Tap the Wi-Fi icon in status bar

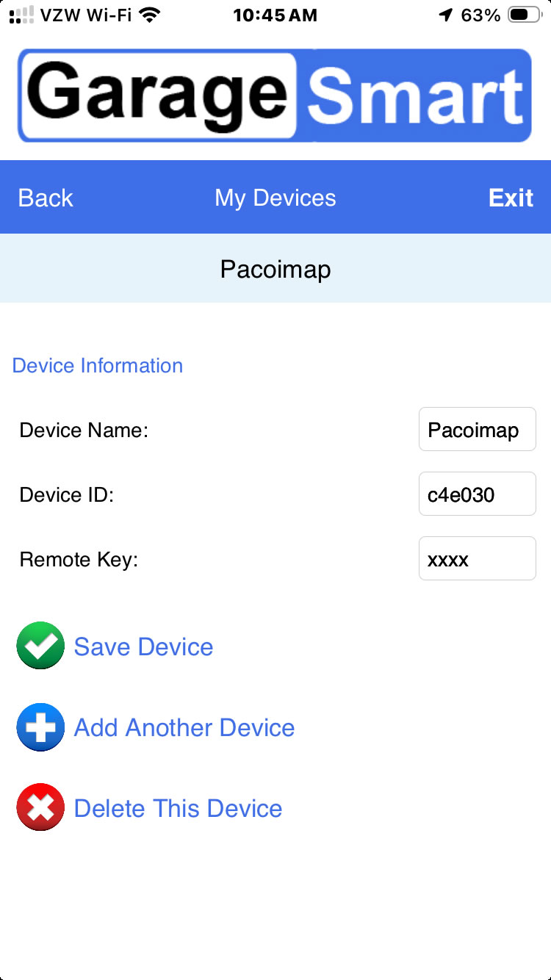[151, 15]
